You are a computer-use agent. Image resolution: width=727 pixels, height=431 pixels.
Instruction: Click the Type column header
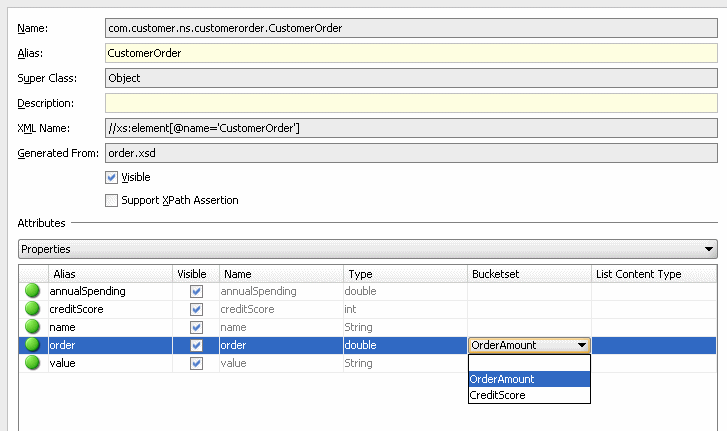pos(403,273)
